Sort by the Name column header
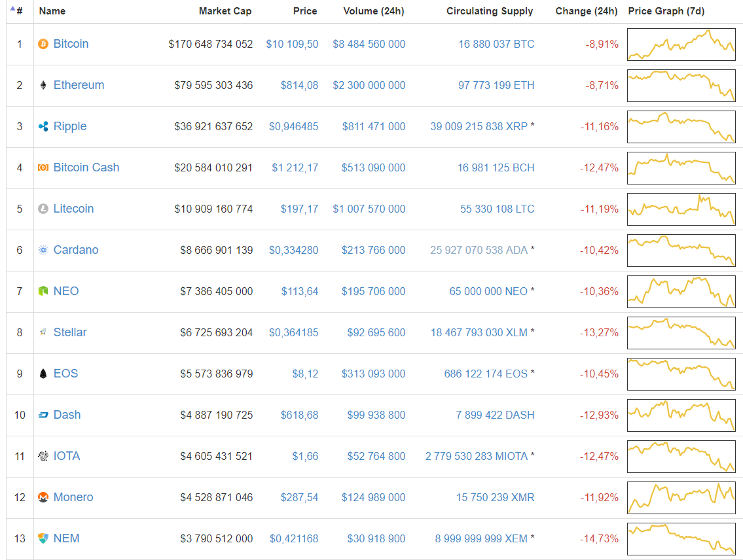 tap(52, 11)
